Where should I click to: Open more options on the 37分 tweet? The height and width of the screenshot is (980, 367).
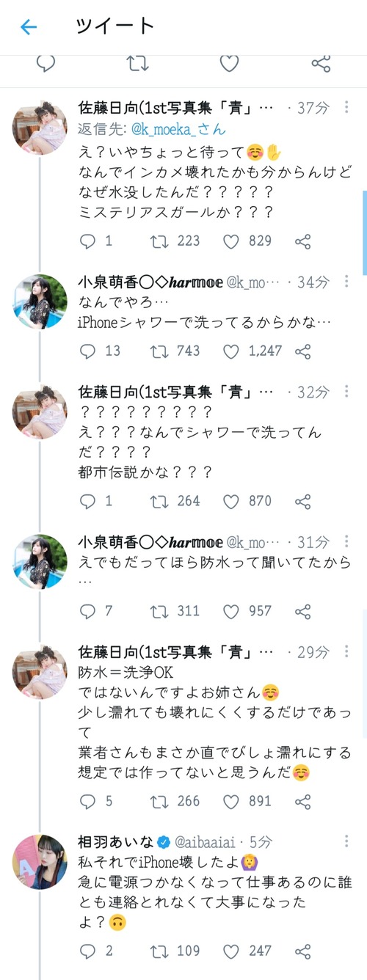point(347,108)
